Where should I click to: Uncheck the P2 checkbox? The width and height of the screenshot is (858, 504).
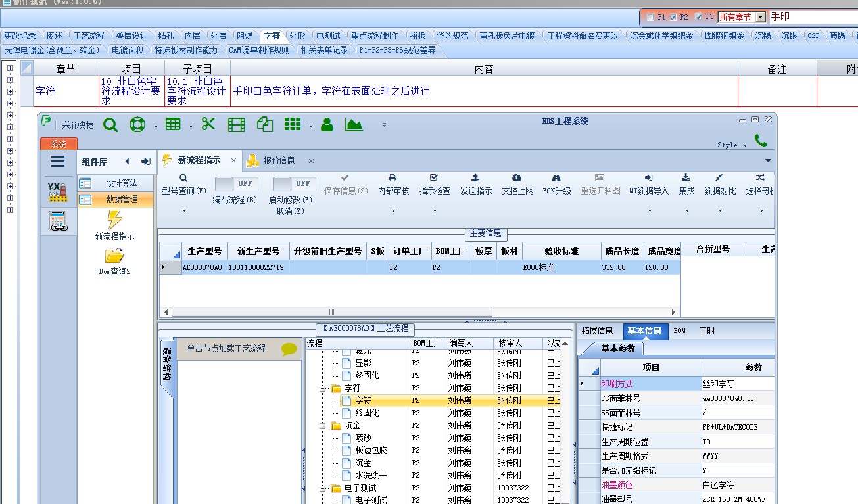673,17
